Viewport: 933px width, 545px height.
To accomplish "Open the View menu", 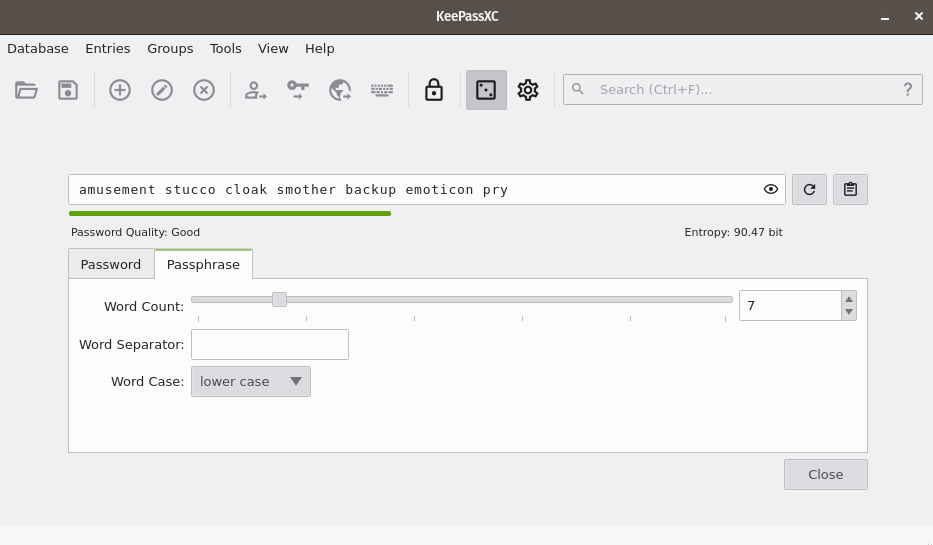I will (x=273, y=49).
